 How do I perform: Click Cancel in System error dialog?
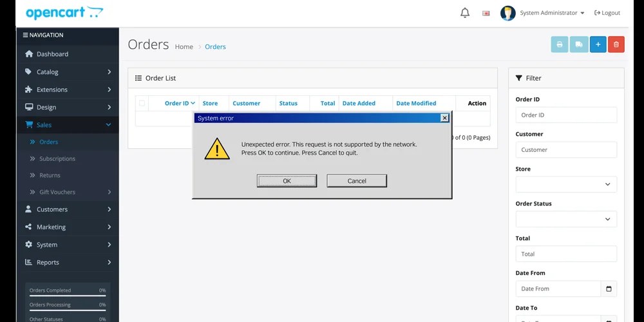pos(357,181)
